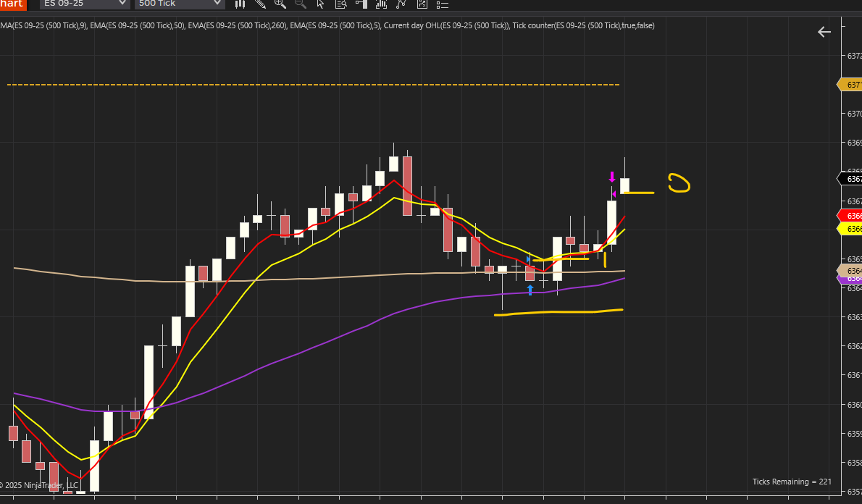Image resolution: width=862 pixels, height=504 pixels.
Task: Open the strategies icon
Action: pyautogui.click(x=401, y=4)
